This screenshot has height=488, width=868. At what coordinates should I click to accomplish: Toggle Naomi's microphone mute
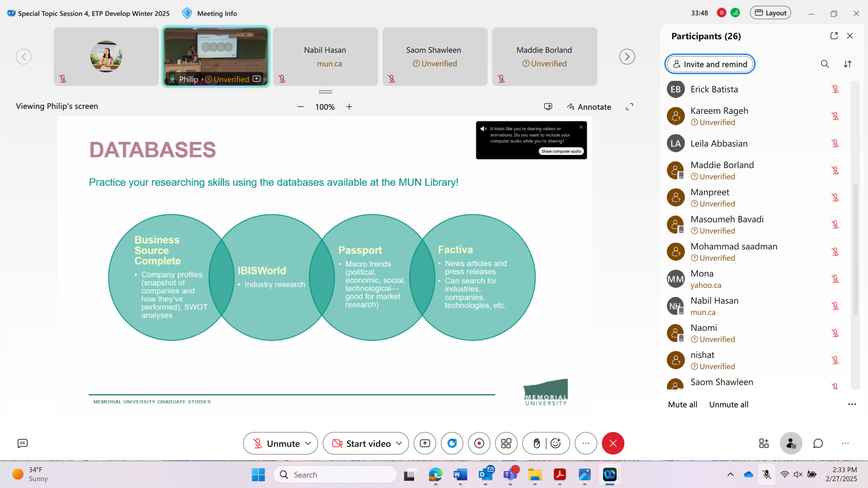[x=835, y=333]
